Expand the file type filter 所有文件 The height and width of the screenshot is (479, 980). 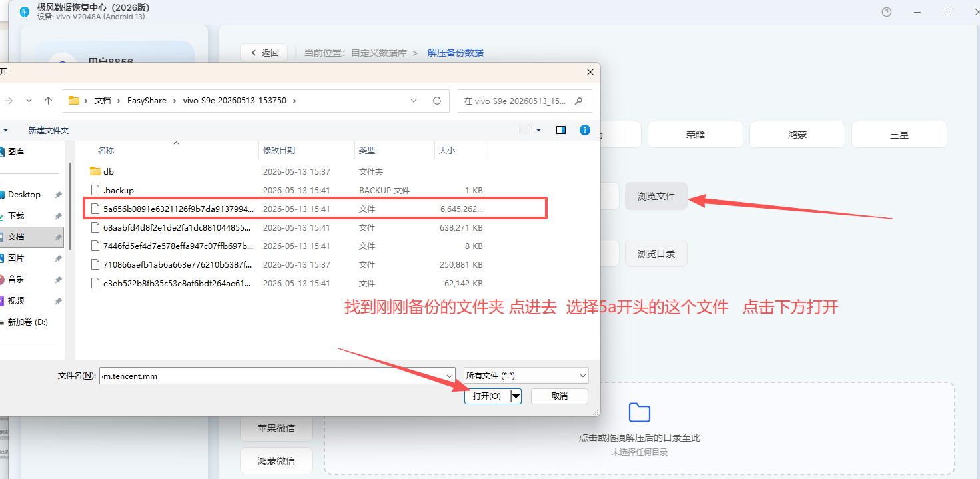[x=526, y=376]
